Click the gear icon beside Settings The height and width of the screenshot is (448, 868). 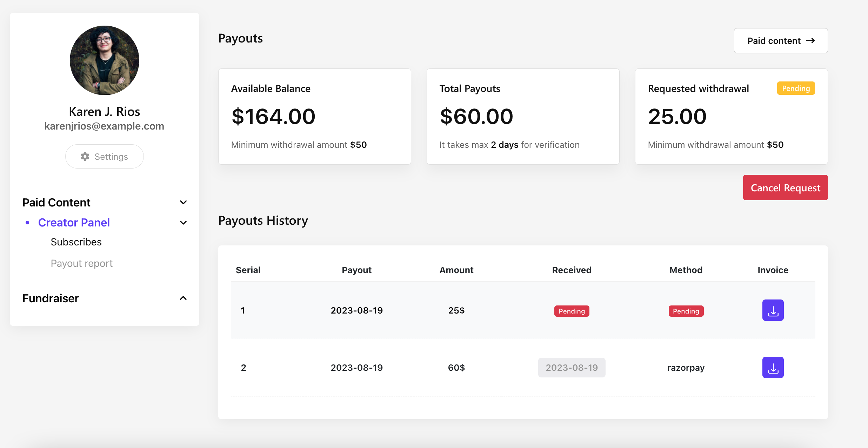click(x=85, y=157)
